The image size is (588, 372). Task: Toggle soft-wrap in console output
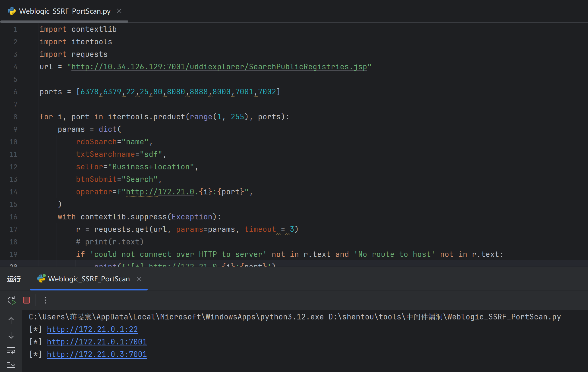coord(11,351)
